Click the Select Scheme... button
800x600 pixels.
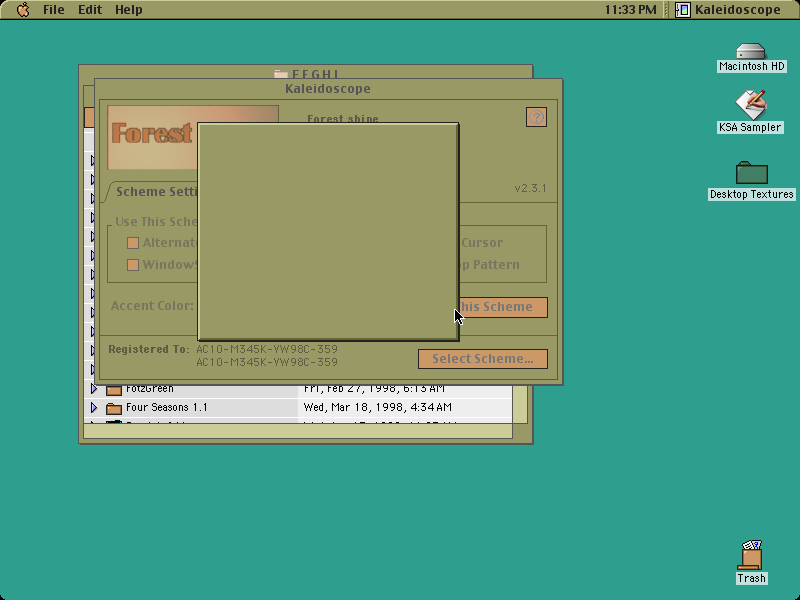coord(483,359)
